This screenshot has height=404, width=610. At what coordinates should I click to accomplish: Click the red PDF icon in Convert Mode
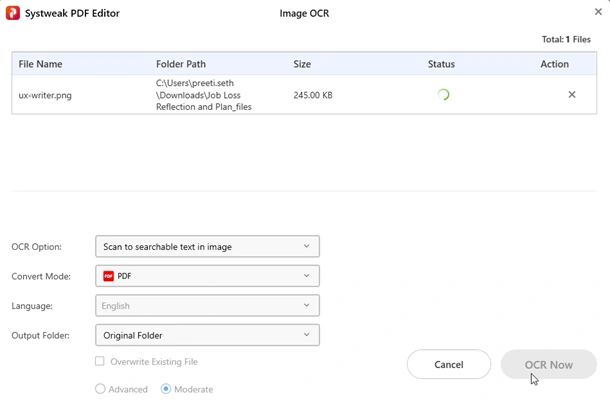coord(108,276)
